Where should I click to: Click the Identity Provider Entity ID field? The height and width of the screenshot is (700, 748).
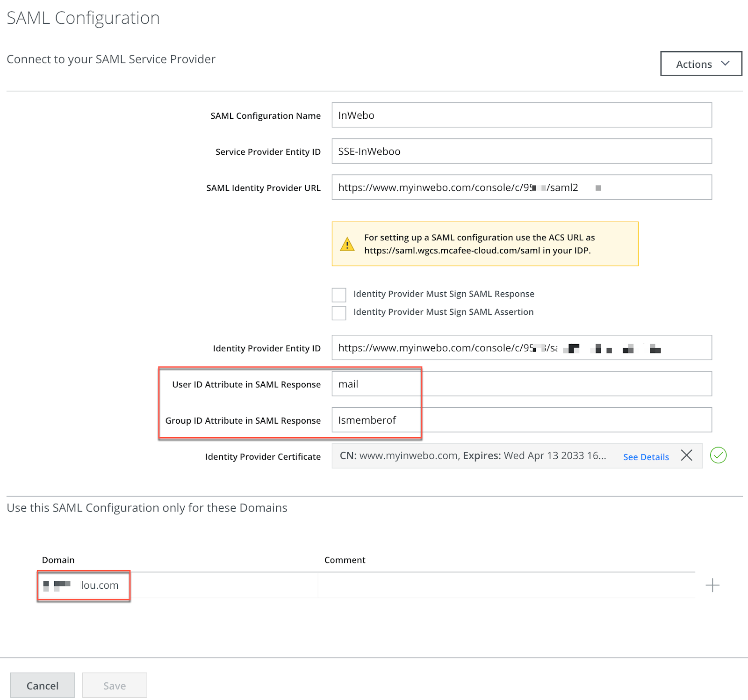pos(522,347)
